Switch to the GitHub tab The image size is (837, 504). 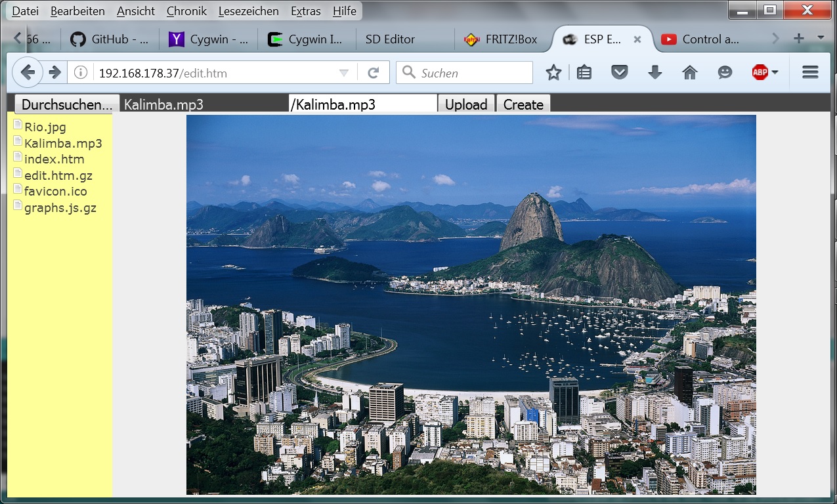tap(110, 39)
